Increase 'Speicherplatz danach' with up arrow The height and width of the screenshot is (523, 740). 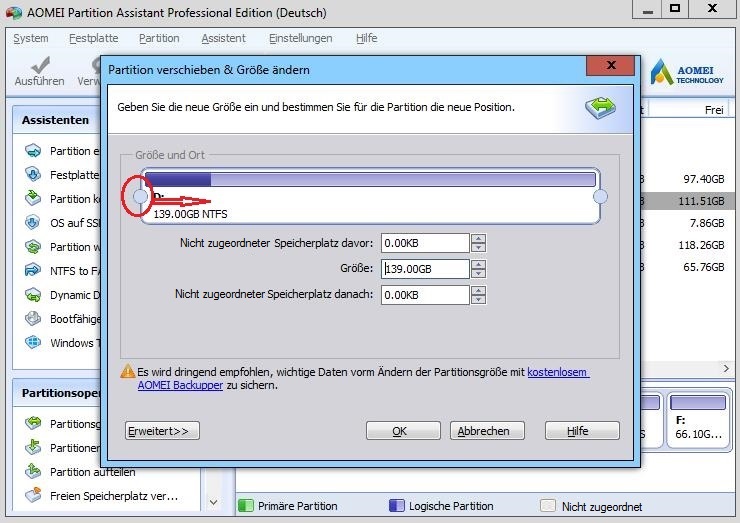[x=479, y=290]
